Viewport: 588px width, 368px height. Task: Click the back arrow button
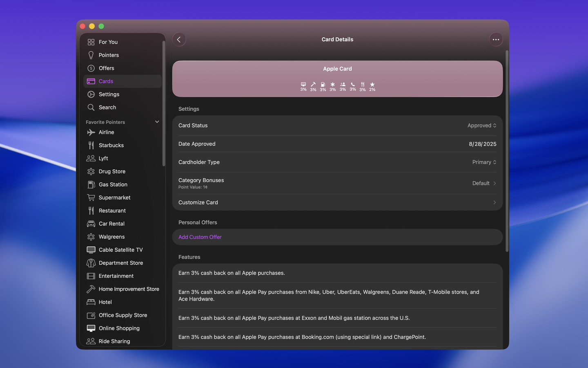(179, 40)
